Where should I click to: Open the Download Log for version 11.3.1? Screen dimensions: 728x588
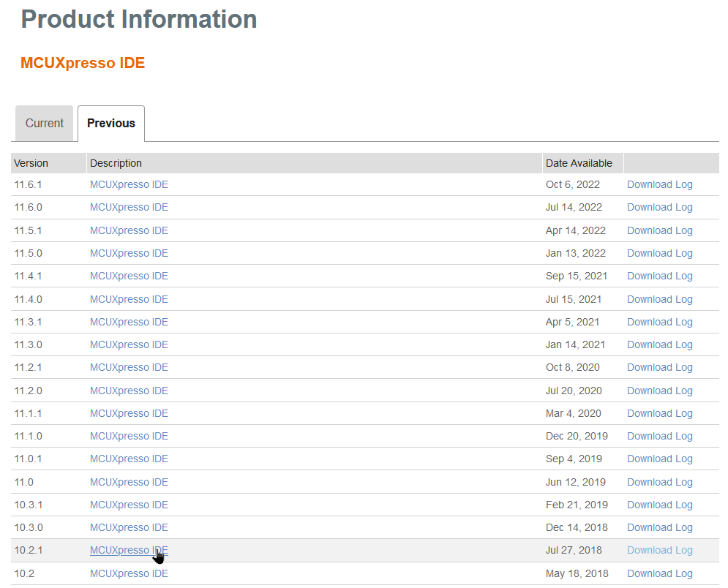click(658, 322)
